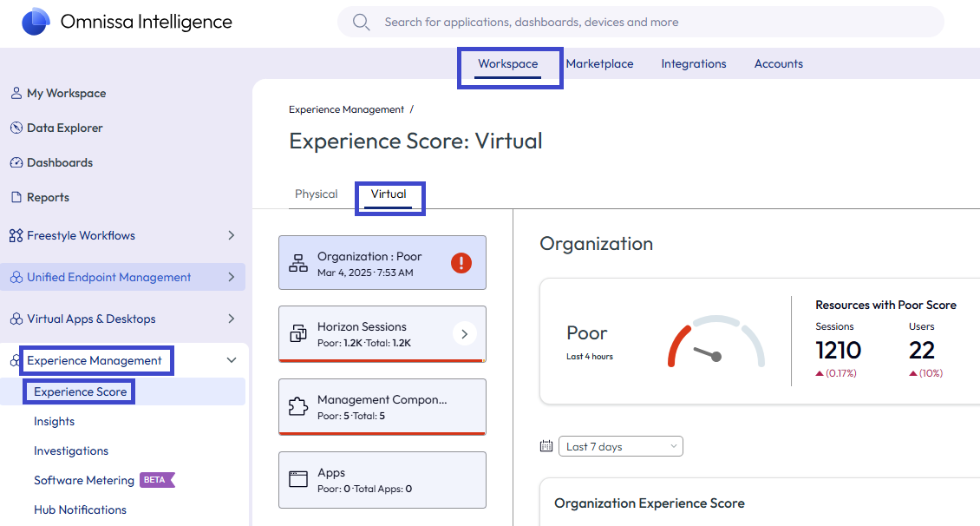Click the Poor score gauge
This screenshot has height=526, width=980.
(716, 342)
